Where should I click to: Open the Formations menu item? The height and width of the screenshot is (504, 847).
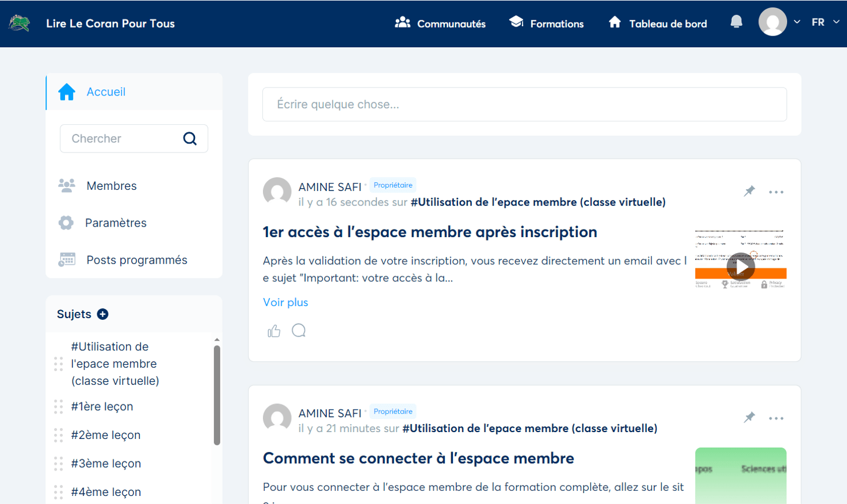(547, 24)
